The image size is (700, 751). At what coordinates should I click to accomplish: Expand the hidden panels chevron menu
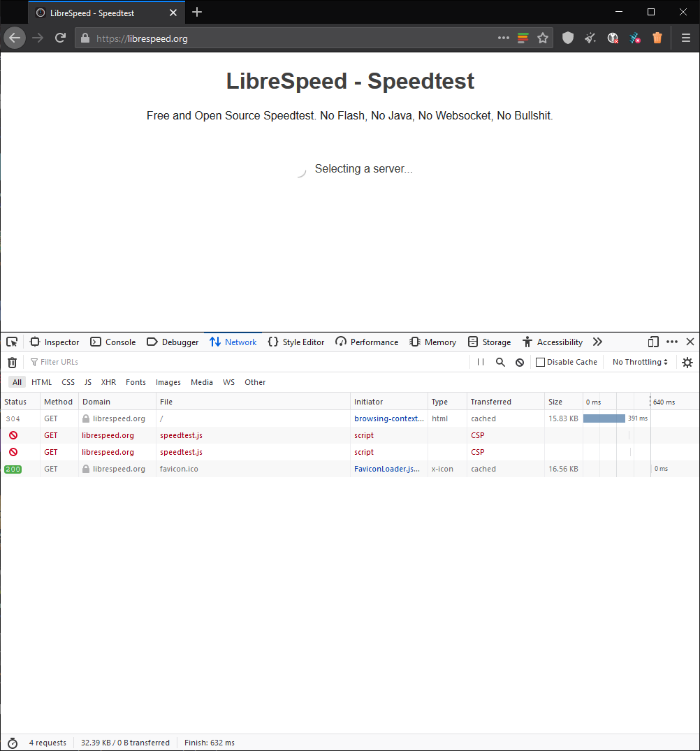pos(597,342)
